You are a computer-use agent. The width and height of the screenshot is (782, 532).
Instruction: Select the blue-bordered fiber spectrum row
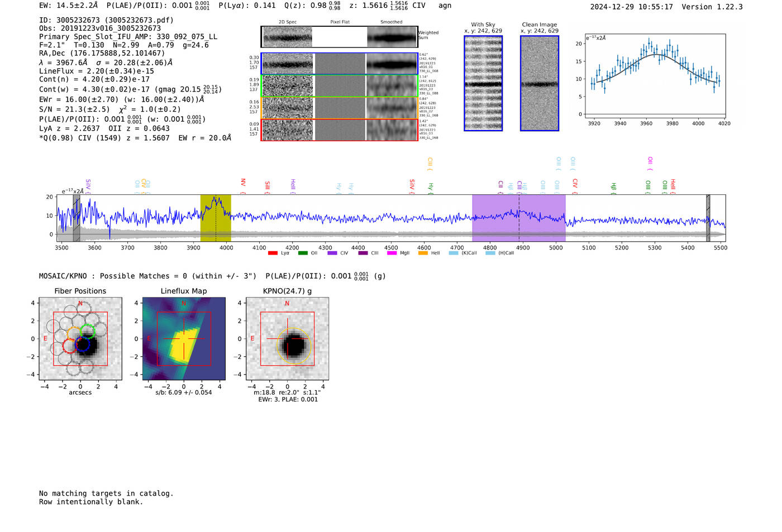[340, 64]
